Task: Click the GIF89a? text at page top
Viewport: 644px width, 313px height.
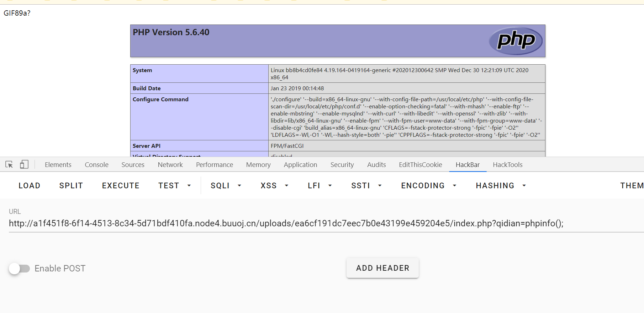Action: (17, 13)
